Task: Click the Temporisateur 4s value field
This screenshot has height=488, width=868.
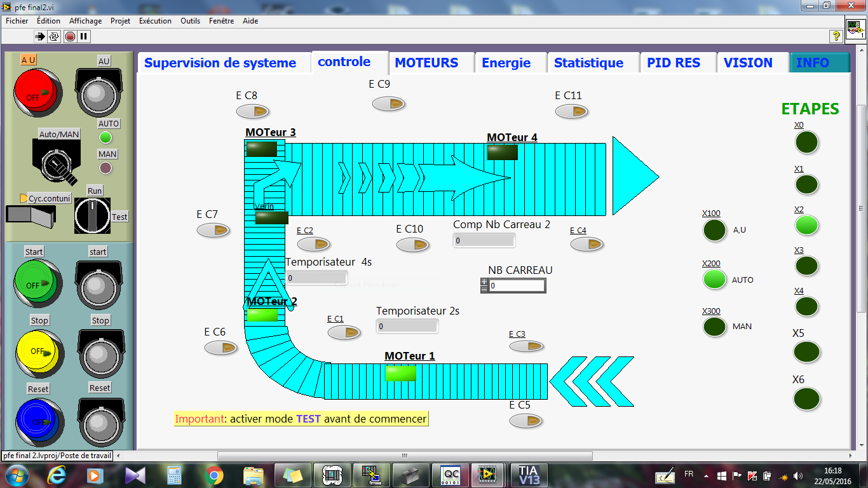Action: pyautogui.click(x=316, y=277)
